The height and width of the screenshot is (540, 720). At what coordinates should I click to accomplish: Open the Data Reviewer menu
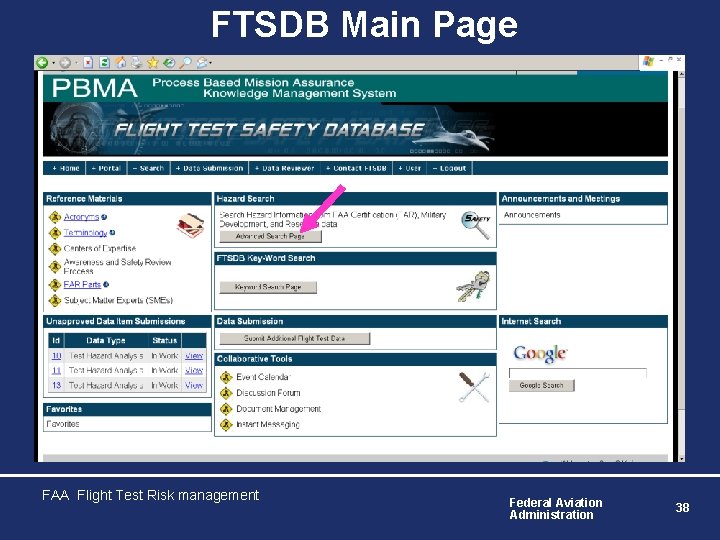tap(284, 168)
